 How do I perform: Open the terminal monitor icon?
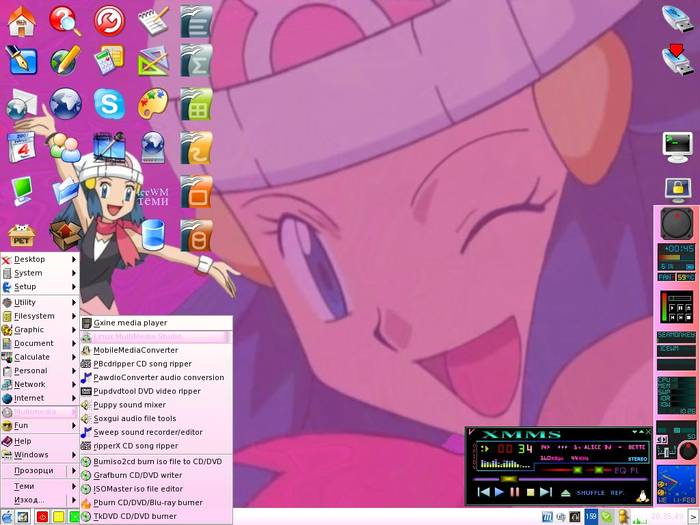[678, 148]
